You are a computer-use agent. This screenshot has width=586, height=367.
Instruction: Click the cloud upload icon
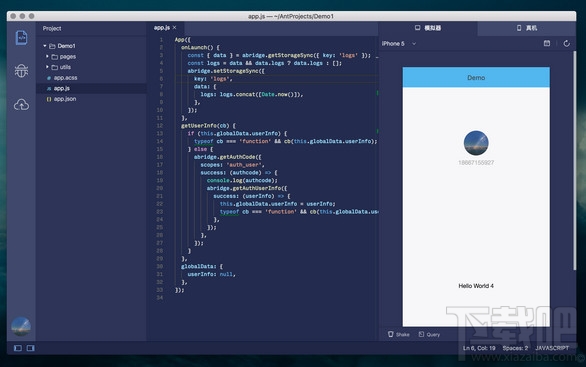[x=21, y=105]
